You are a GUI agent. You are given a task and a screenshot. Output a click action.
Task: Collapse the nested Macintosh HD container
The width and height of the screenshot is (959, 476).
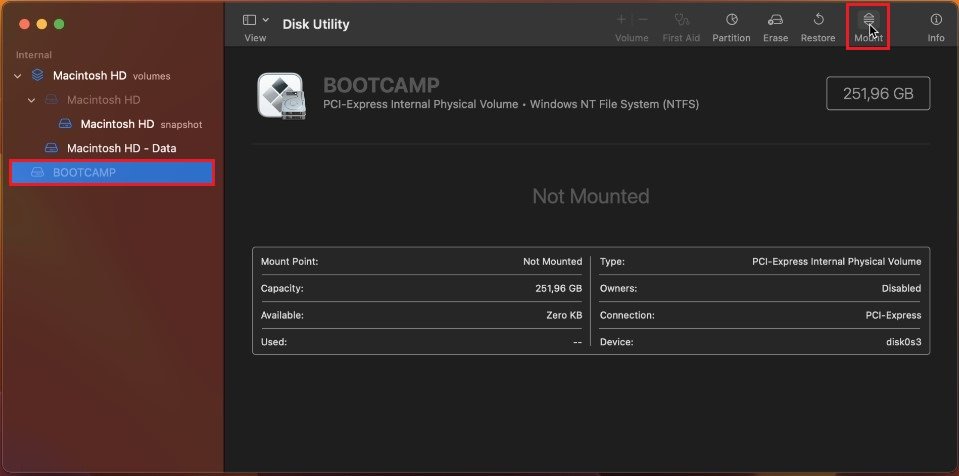point(31,100)
